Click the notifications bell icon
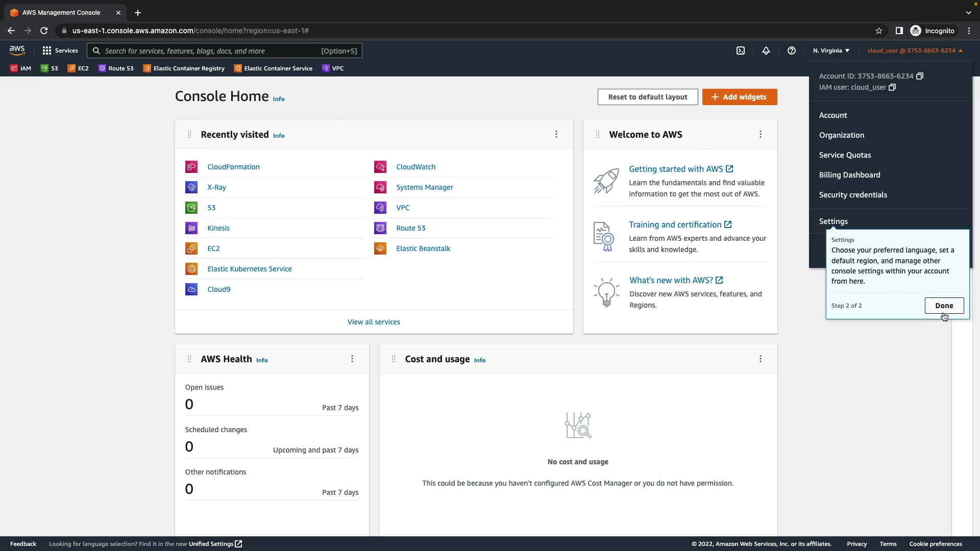 [766, 51]
